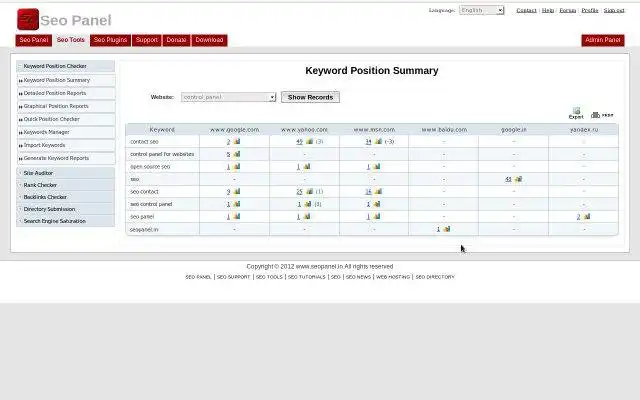Open graph icon for seo control panel on MSN
This screenshot has height=400, width=640.
(x=376, y=204)
